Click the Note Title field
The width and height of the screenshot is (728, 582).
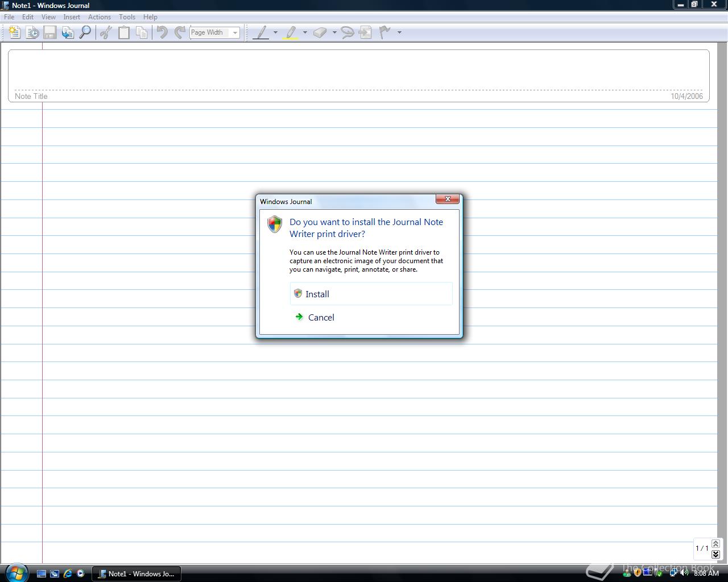pyautogui.click(x=359, y=76)
